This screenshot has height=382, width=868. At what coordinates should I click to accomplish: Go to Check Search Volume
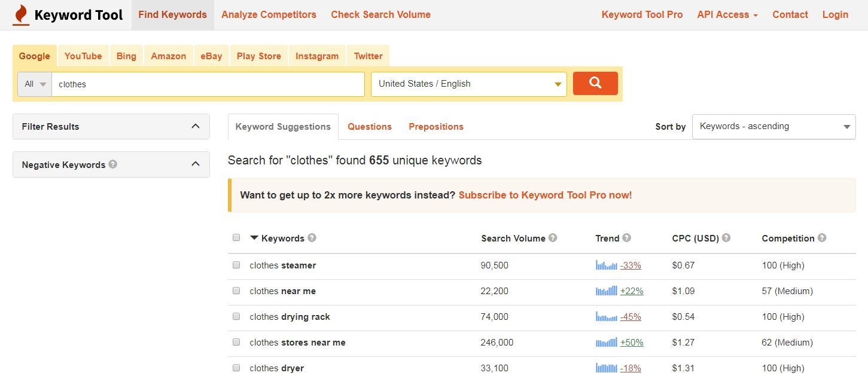point(380,15)
